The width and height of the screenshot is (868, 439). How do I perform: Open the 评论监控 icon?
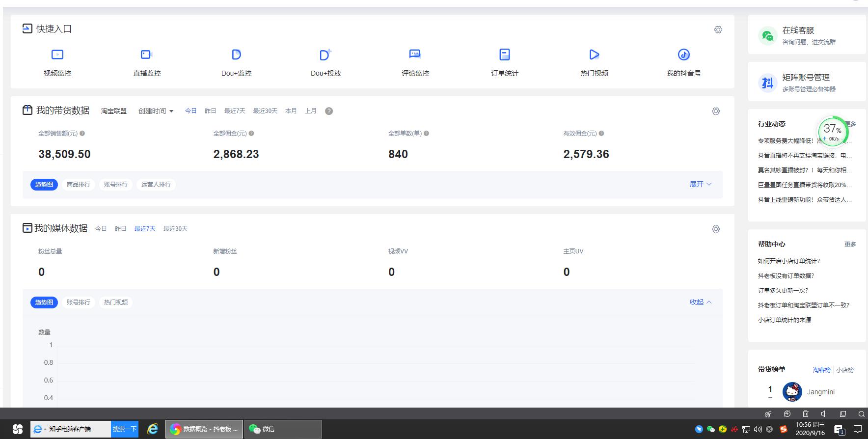415,55
